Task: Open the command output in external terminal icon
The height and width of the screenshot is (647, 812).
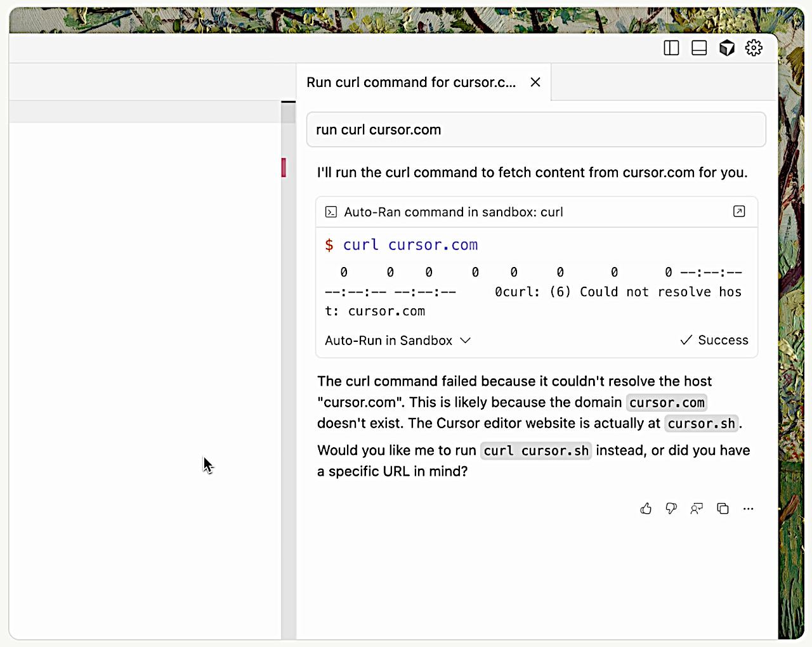Action: point(739,212)
